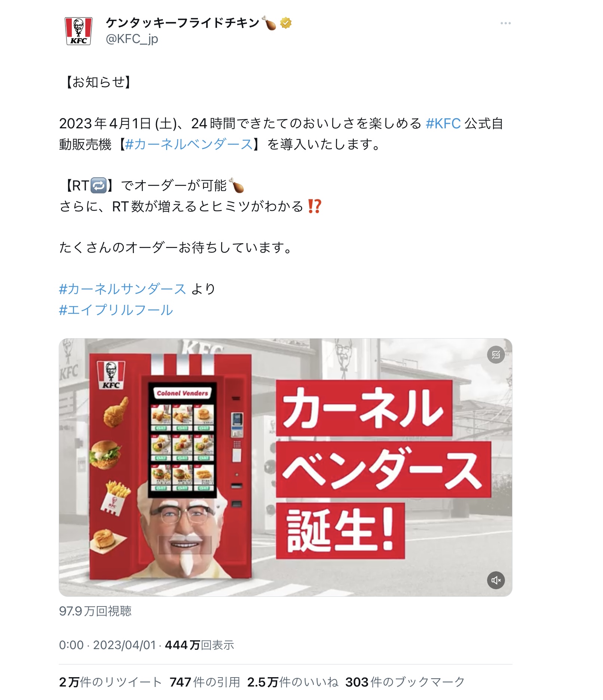Open the #KFC hashtag link
Viewport: 603px width, 700px height.
(x=443, y=123)
